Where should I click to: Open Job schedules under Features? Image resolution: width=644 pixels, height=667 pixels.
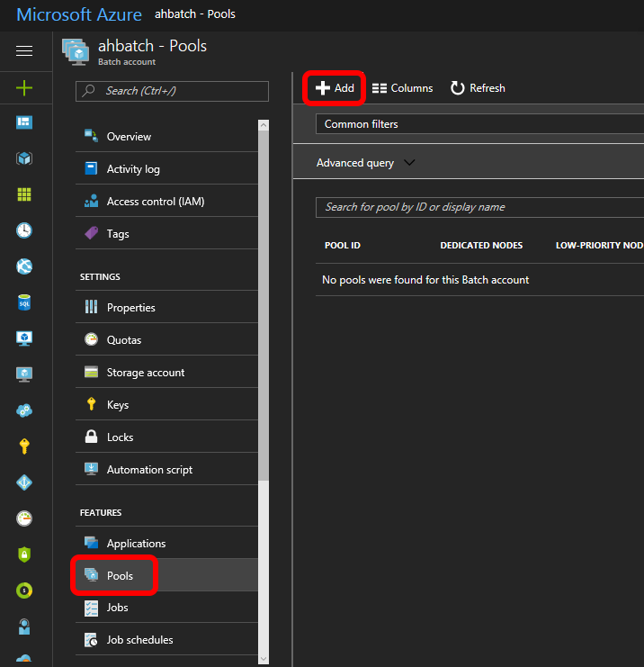(166, 639)
